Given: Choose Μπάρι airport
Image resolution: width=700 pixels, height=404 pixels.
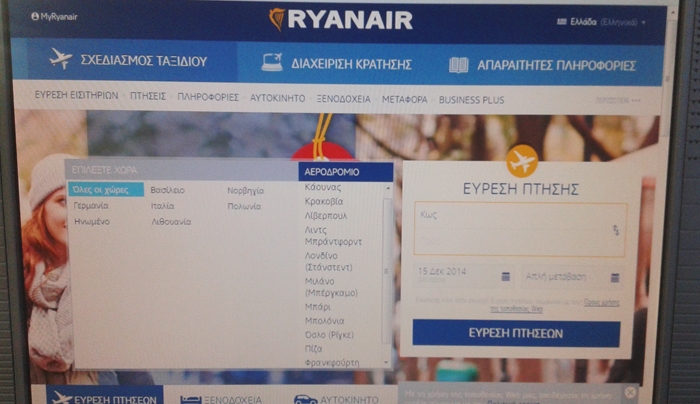Looking at the screenshot, I should pos(317,307).
